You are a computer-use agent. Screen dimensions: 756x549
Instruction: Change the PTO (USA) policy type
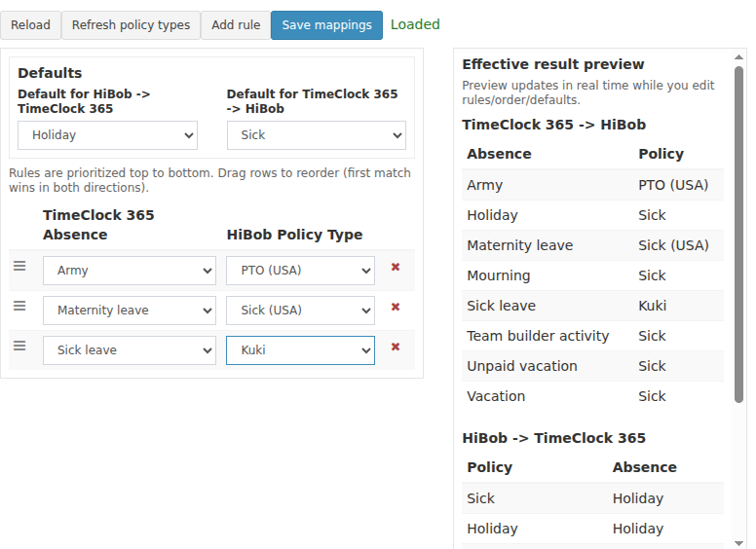click(300, 271)
